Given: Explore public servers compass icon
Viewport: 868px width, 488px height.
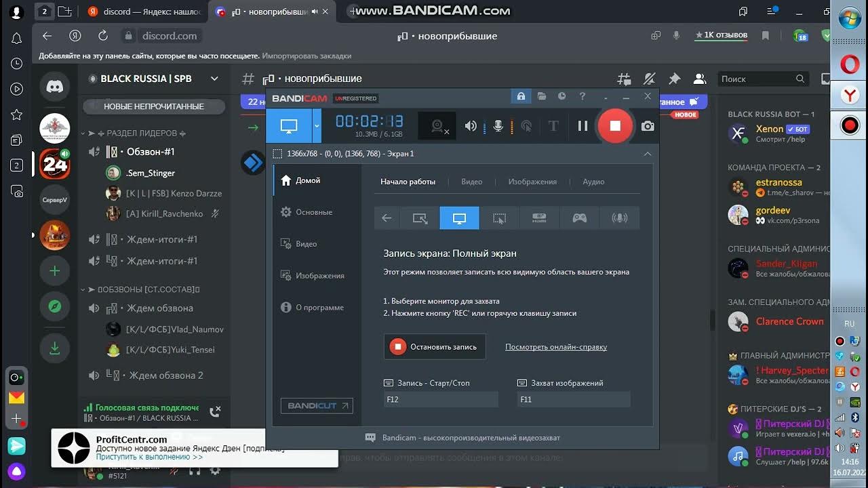Looking at the screenshot, I should (55, 306).
